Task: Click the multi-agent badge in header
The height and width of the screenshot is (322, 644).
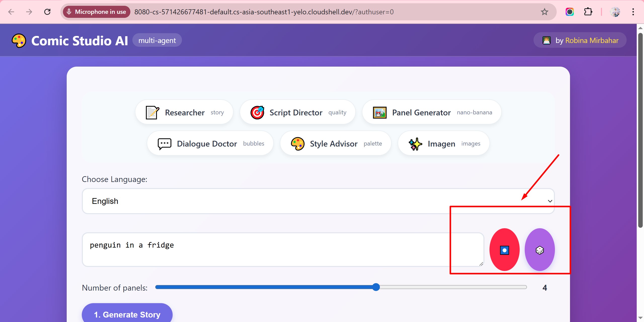Action: click(x=157, y=40)
